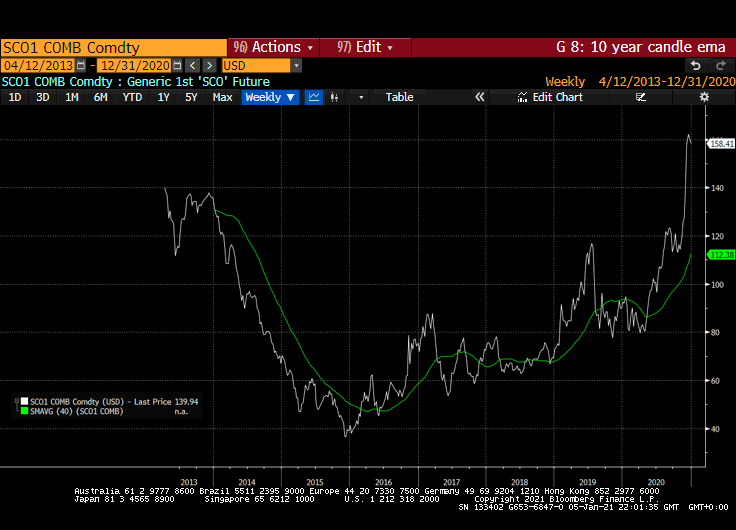Click the 140 y-axis price label
This screenshot has width=736, height=530.
pos(717,188)
